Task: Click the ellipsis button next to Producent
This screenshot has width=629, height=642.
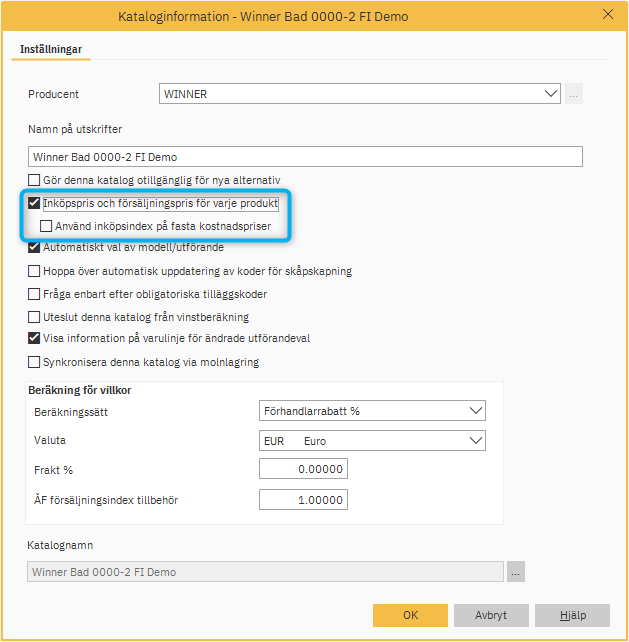Action: click(574, 94)
